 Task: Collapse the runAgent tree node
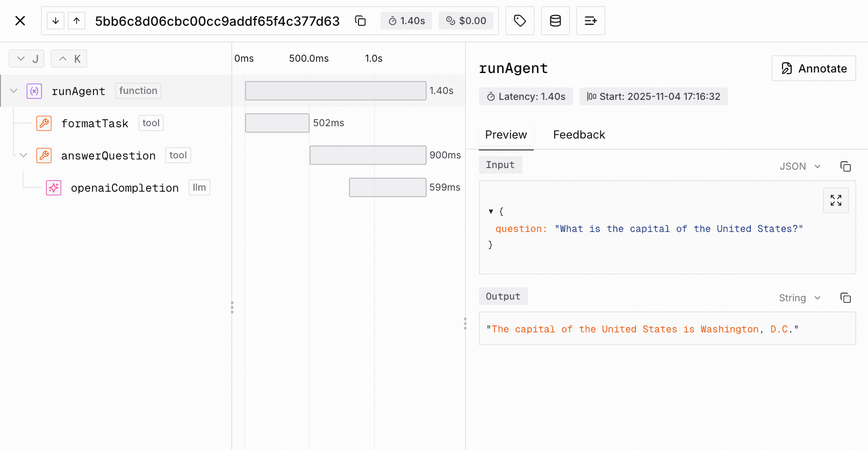[x=14, y=91]
